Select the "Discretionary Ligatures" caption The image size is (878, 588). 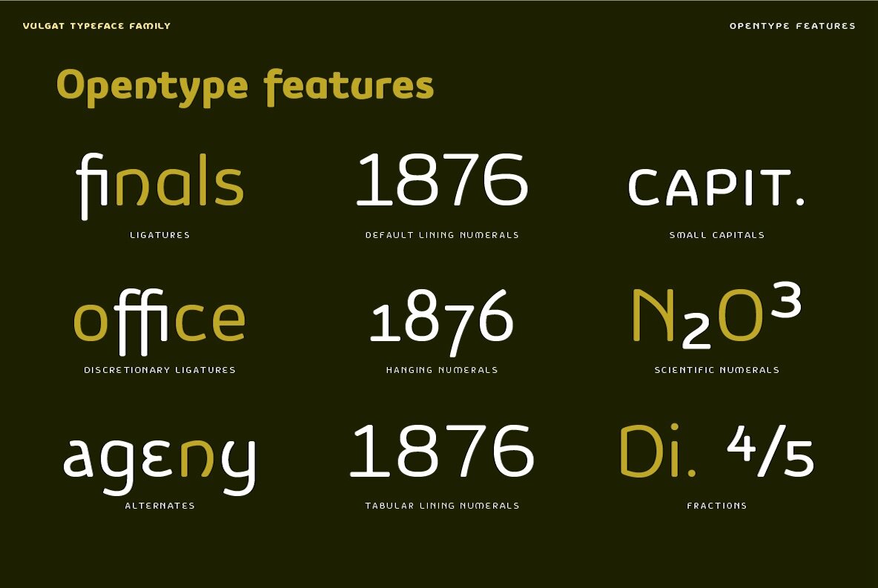click(160, 370)
